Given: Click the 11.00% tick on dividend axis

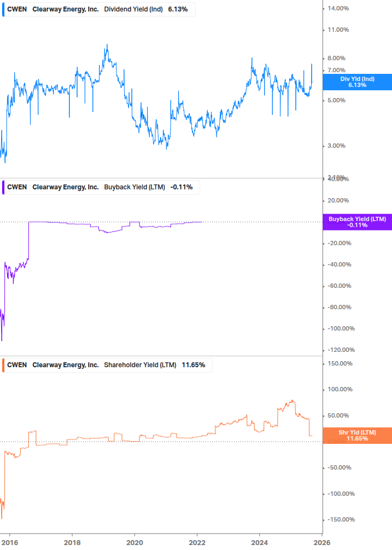Looking at the screenshot, I should 338,30.
